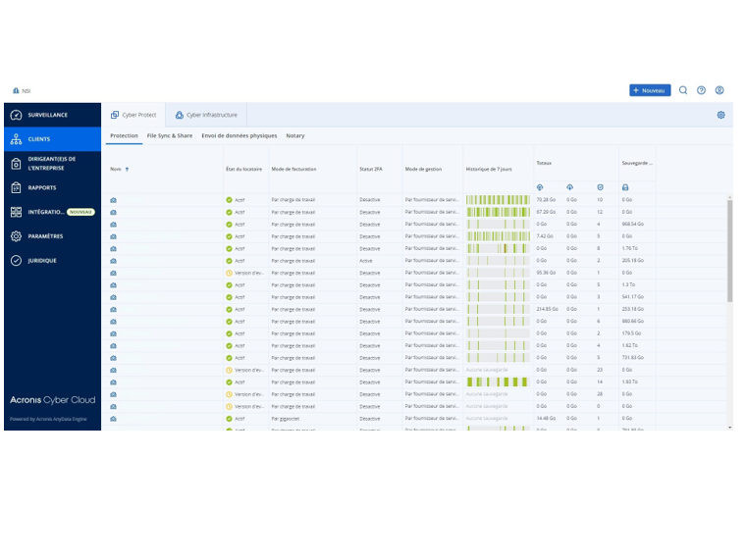Screen dimensions: 747x560
Task: Open the Notary tab
Action: 294,136
